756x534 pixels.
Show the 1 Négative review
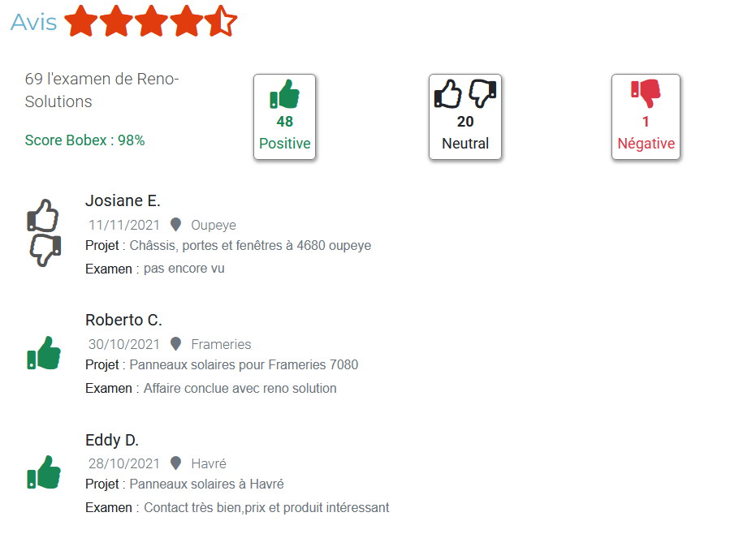point(646,132)
